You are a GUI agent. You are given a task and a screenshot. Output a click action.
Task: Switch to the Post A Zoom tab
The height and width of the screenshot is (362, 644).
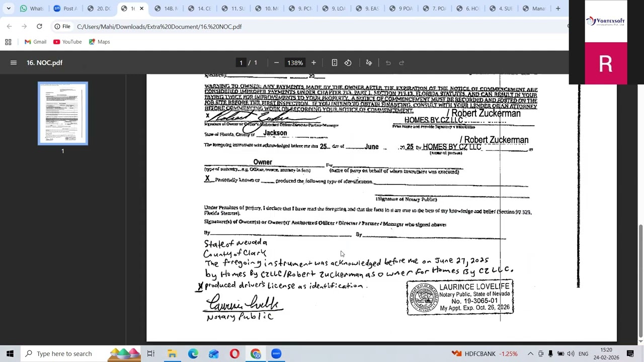[x=65, y=9]
